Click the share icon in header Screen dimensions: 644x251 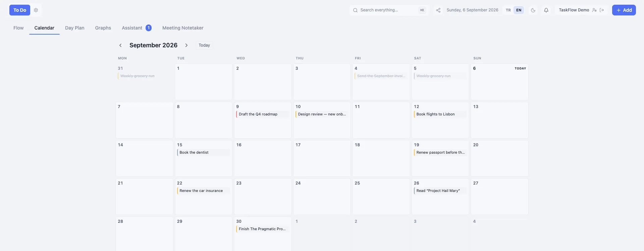438,10
